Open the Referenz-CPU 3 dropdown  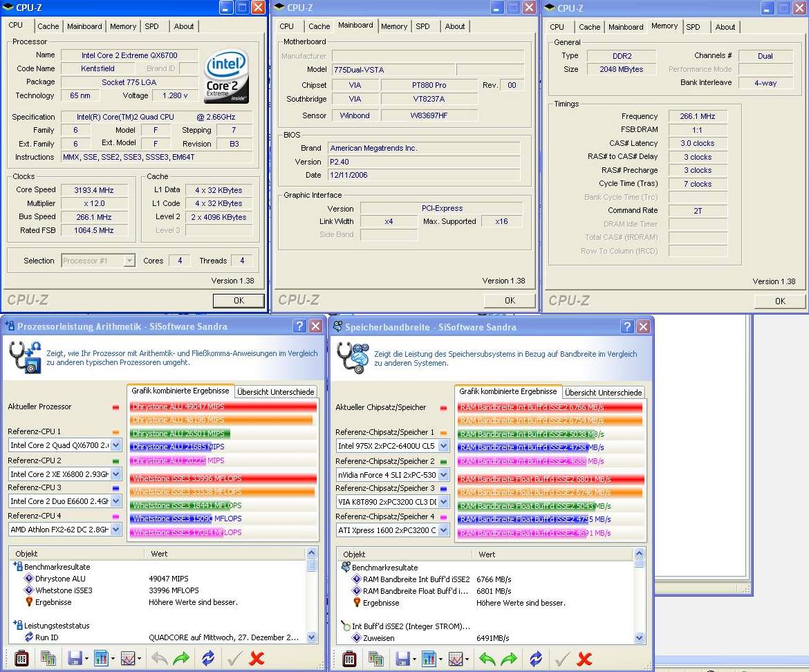pyautogui.click(x=116, y=501)
